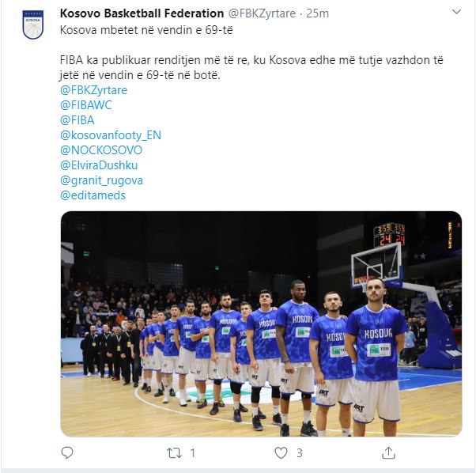This screenshot has width=476, height=473.
Task: View retweet count number 1
Action: coord(192,453)
